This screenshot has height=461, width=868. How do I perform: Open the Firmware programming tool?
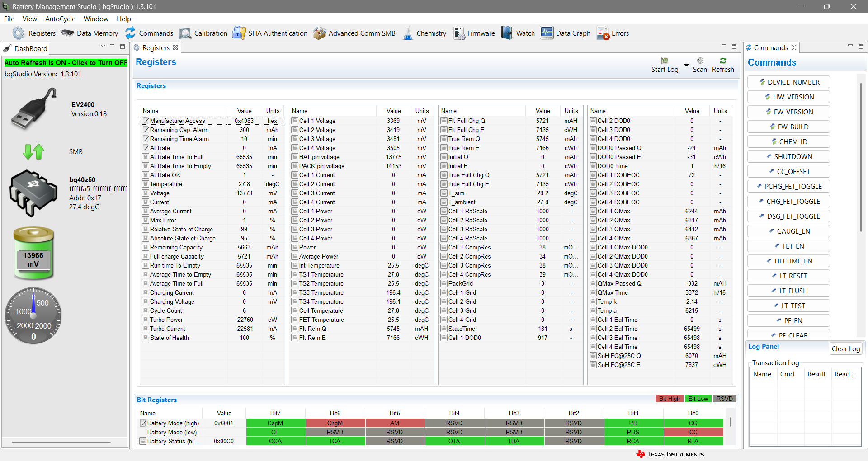(474, 33)
